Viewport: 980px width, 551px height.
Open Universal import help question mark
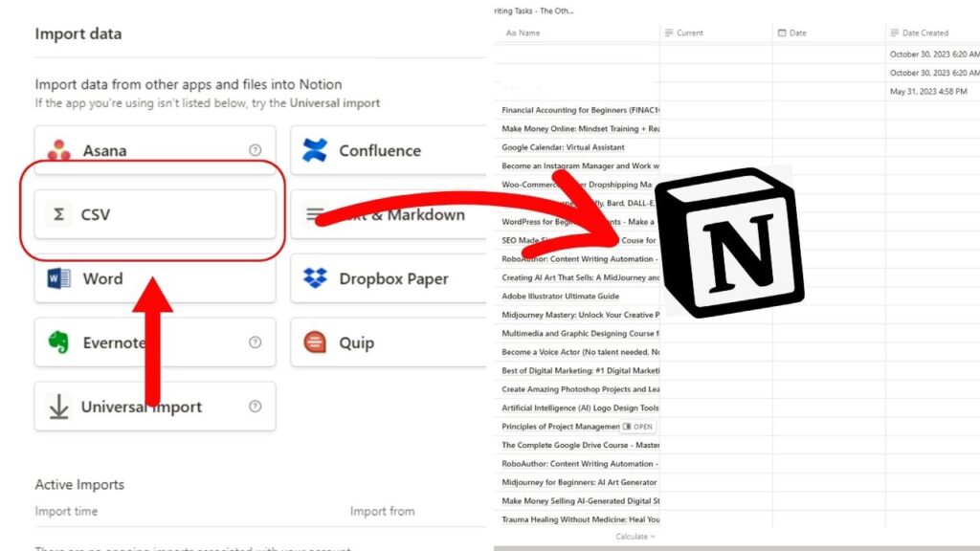pos(255,406)
